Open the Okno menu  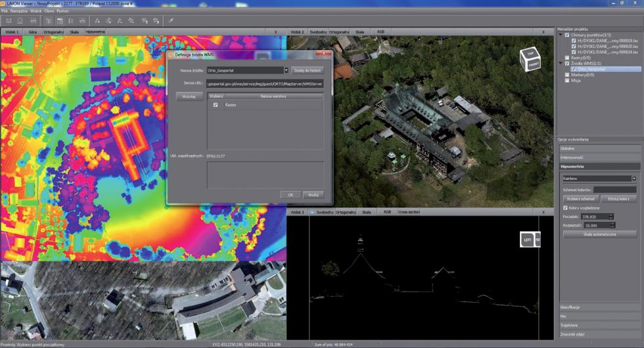coord(49,11)
